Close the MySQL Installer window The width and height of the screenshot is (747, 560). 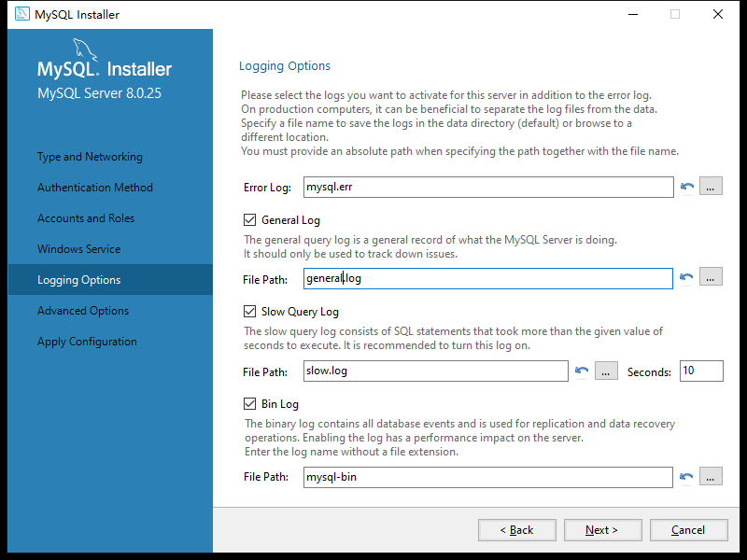click(718, 14)
